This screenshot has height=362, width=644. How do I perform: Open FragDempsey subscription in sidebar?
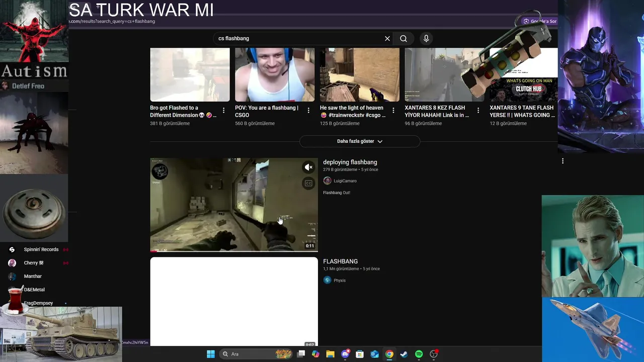(38, 303)
